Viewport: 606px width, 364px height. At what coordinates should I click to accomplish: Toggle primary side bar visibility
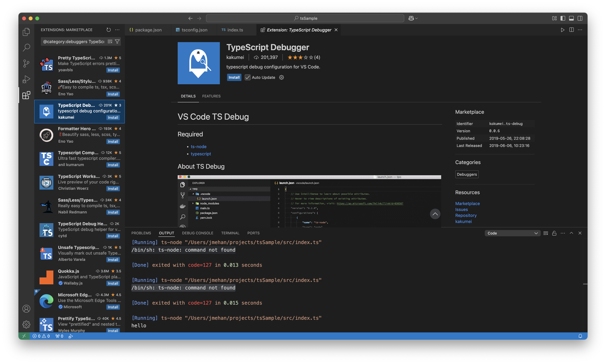(563, 18)
